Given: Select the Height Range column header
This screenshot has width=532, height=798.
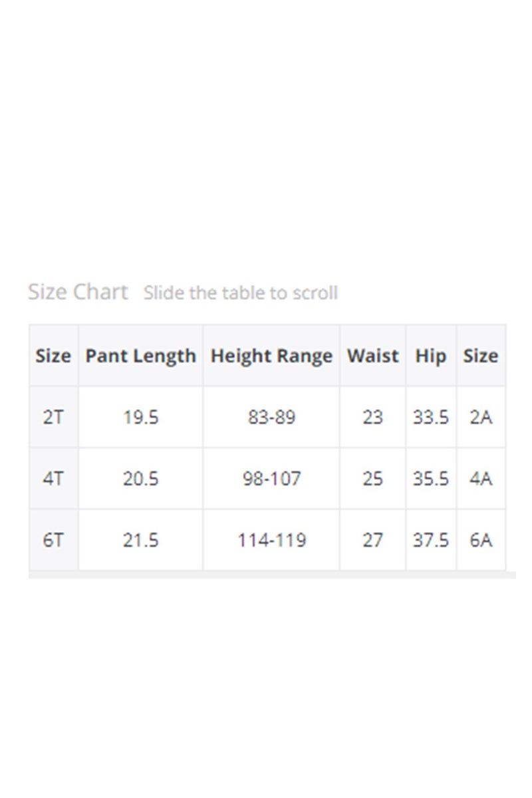Looking at the screenshot, I should [271, 356].
